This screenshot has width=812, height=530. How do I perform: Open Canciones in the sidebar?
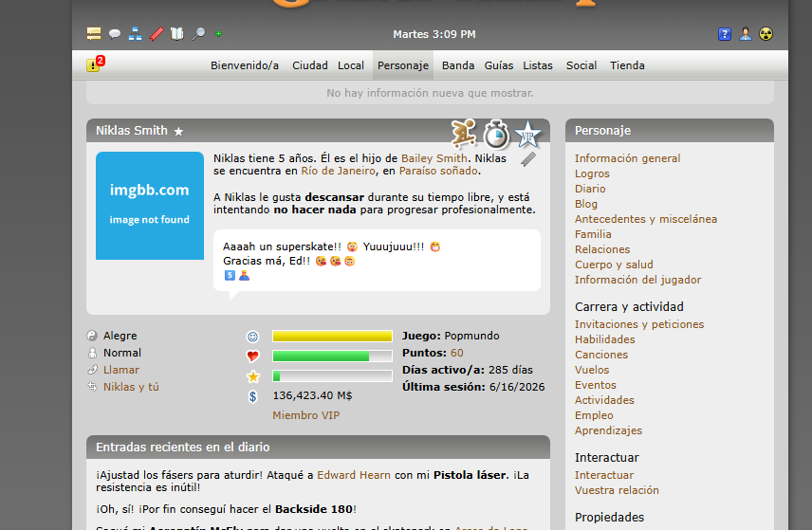pos(601,355)
